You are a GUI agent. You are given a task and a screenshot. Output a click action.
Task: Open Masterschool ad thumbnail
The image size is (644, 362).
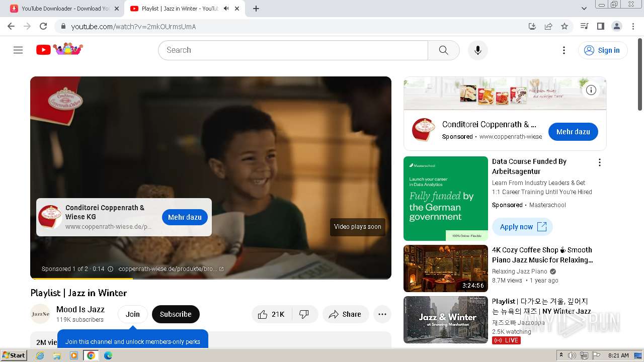pyautogui.click(x=446, y=199)
